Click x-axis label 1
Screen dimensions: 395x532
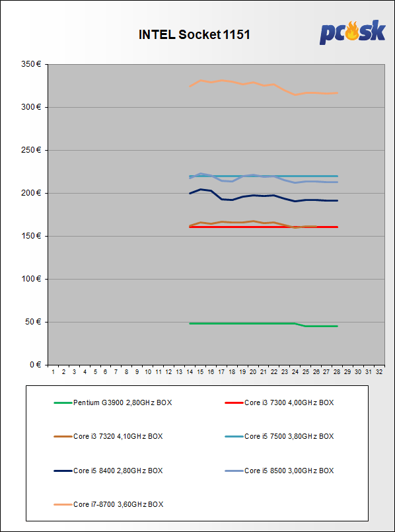tap(54, 372)
